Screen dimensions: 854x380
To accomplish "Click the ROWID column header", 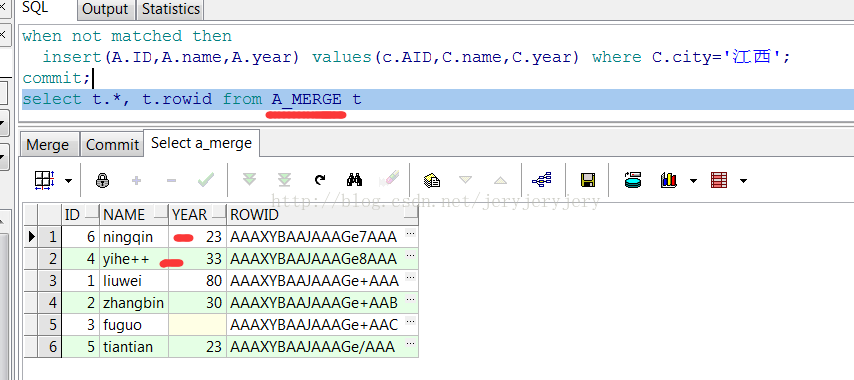I will pos(322,214).
